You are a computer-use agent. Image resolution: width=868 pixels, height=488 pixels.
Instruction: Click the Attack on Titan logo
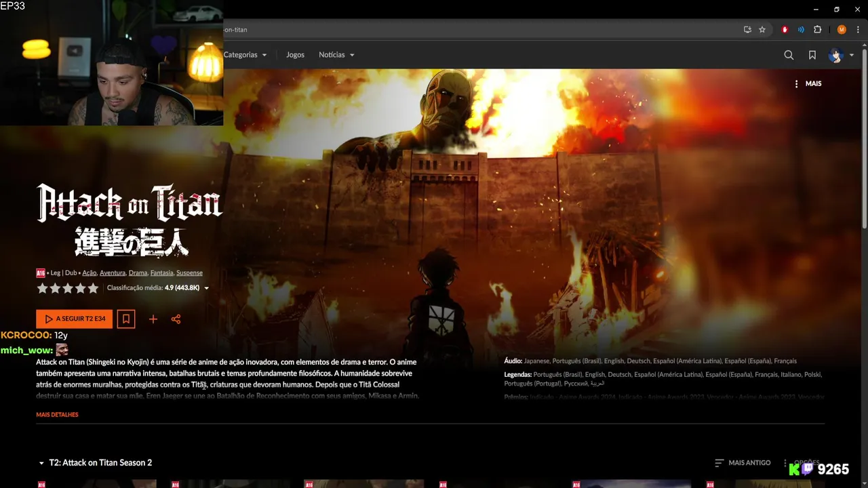click(130, 221)
